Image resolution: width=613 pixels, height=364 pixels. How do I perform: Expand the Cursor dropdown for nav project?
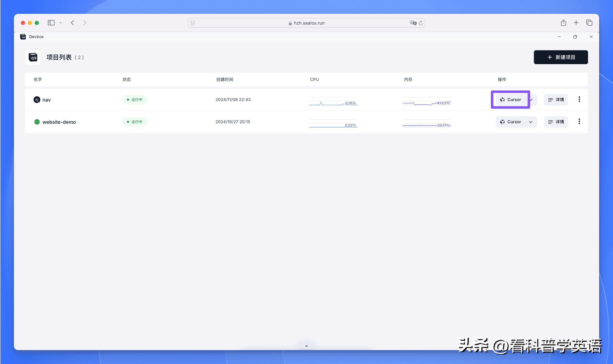point(531,100)
